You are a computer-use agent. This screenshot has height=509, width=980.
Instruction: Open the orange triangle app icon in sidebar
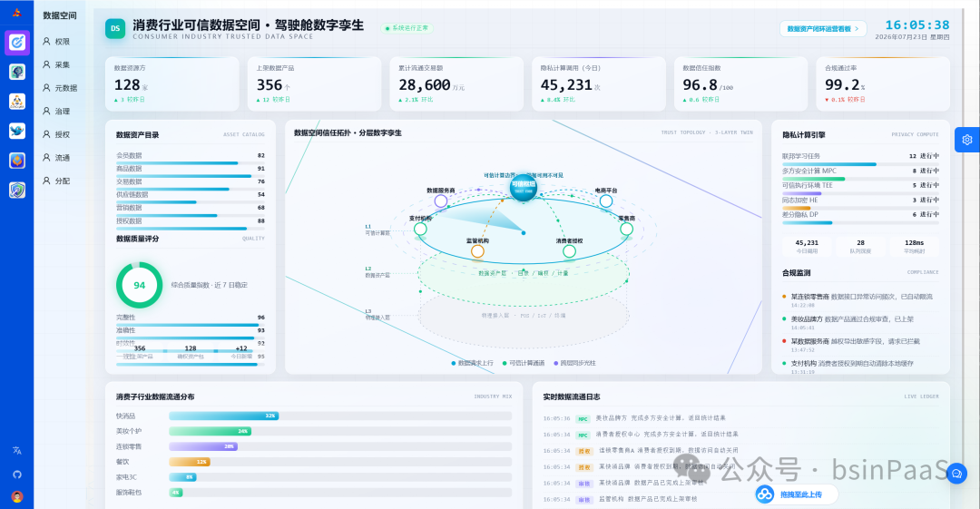(17, 102)
